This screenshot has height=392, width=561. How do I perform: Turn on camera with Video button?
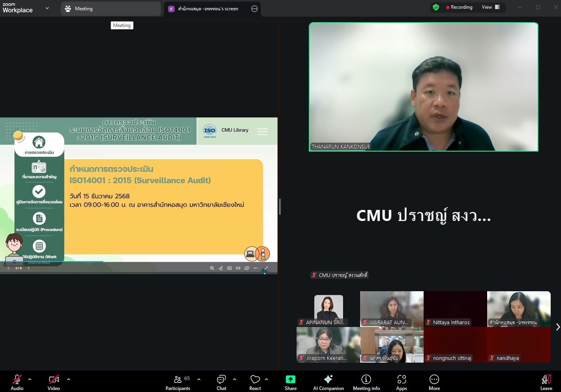coord(54,382)
